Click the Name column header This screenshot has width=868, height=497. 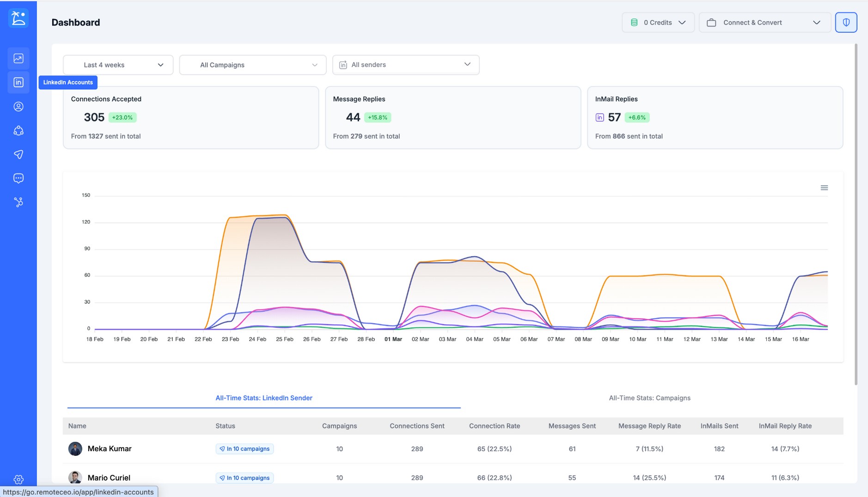pyautogui.click(x=77, y=426)
